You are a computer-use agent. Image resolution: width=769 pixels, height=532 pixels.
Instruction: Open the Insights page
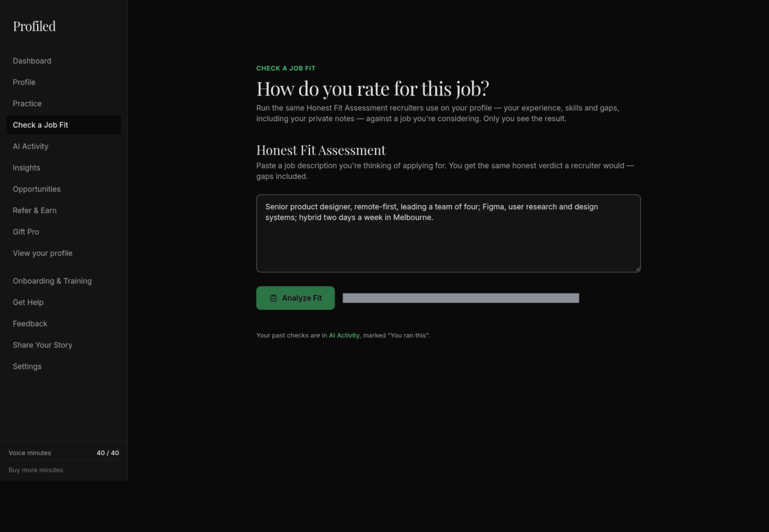pos(26,168)
